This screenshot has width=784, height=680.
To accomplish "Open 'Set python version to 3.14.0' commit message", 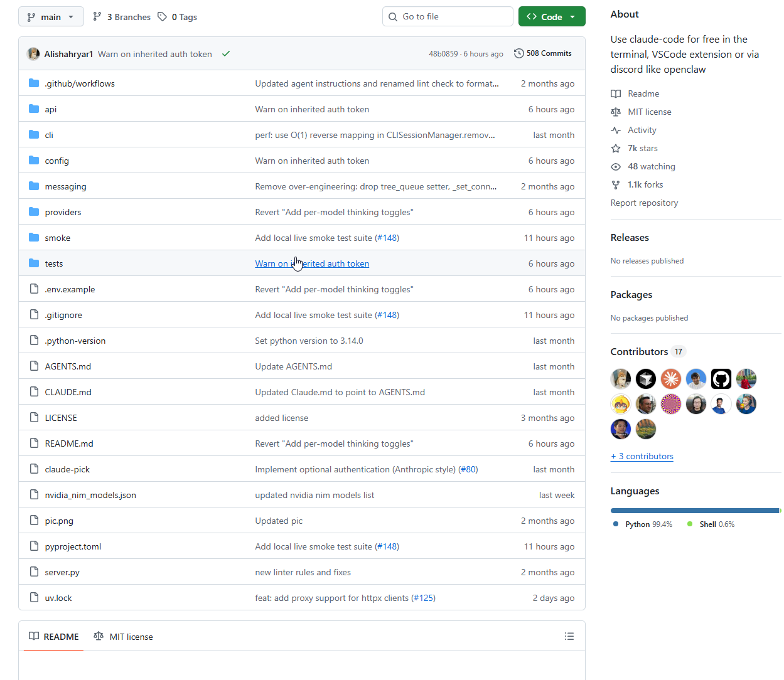I will pyautogui.click(x=309, y=341).
